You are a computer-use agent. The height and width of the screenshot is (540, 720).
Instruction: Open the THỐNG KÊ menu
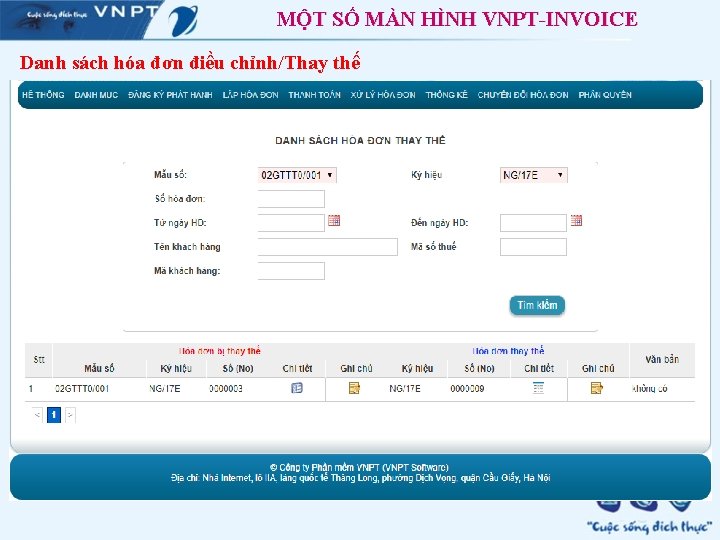[x=446, y=95]
